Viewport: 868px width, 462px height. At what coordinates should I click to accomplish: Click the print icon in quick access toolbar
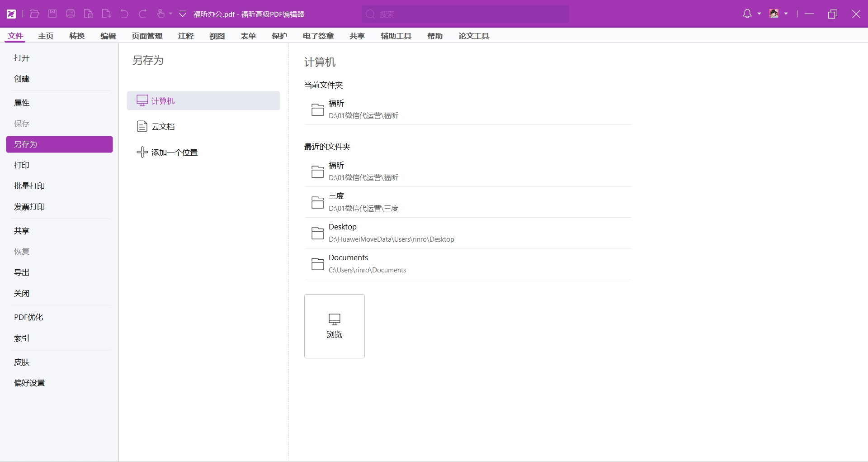tap(71, 14)
